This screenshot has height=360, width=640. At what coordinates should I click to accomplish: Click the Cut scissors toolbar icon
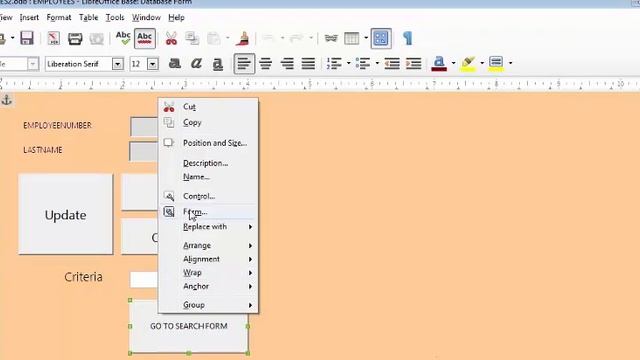click(x=171, y=38)
